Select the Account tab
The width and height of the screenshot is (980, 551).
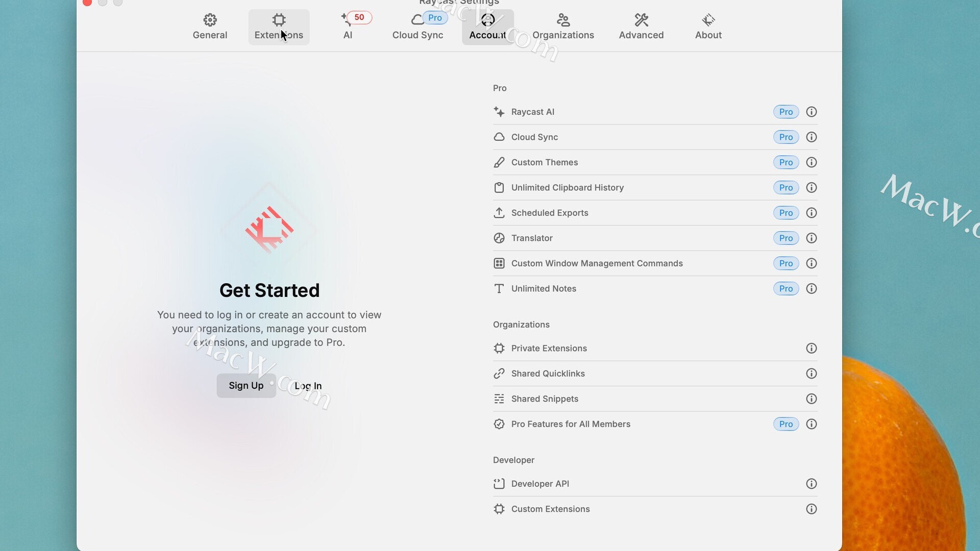(x=487, y=27)
